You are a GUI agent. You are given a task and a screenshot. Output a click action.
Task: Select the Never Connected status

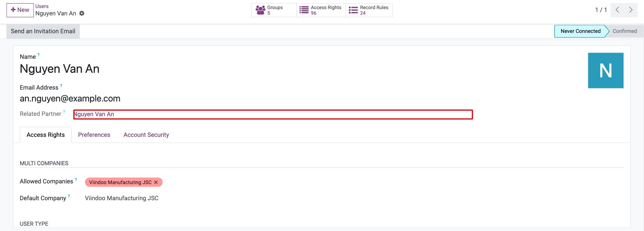coord(580,31)
